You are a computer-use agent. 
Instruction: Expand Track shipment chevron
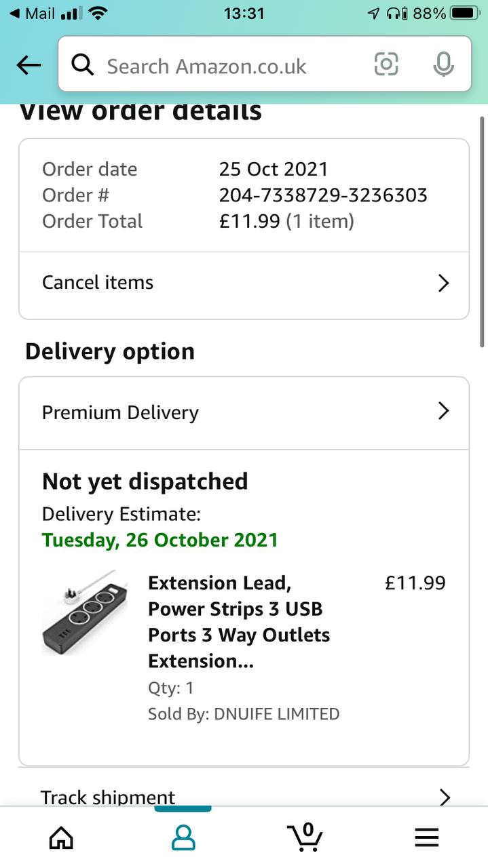pyautogui.click(x=445, y=797)
